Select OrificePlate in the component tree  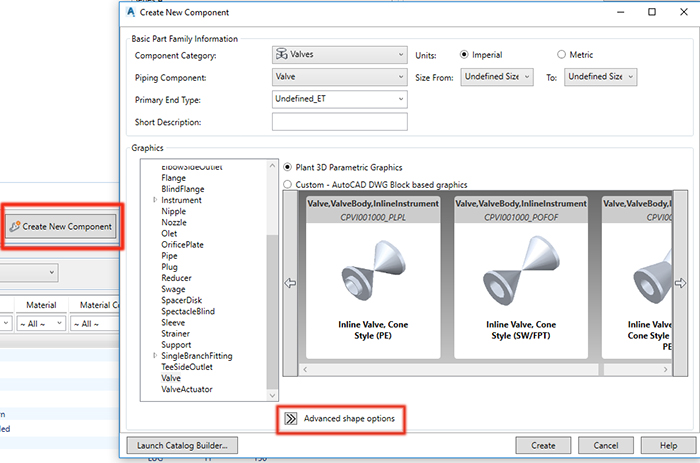[182, 245]
